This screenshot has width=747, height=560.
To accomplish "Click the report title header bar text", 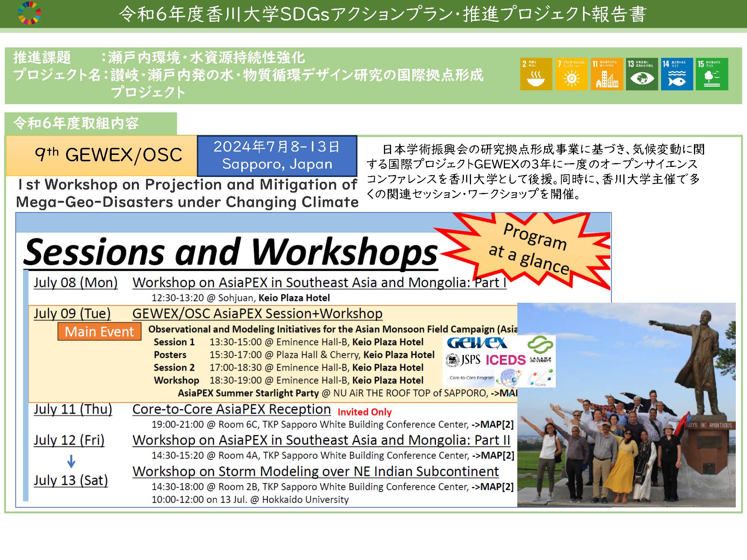I will coord(382,14).
